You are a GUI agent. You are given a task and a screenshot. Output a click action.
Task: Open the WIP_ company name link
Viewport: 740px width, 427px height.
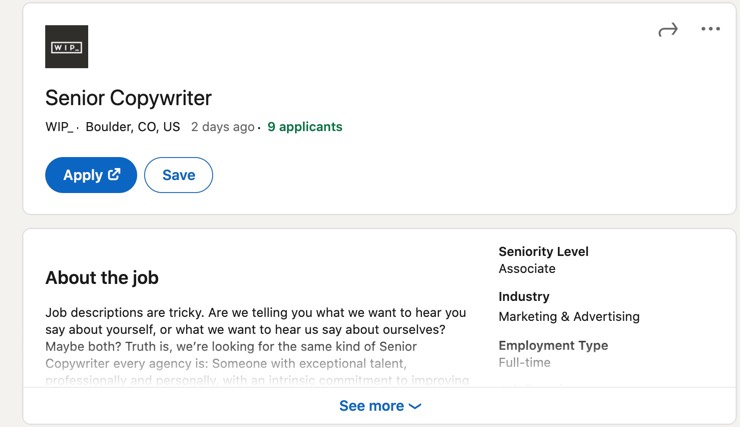(x=59, y=127)
